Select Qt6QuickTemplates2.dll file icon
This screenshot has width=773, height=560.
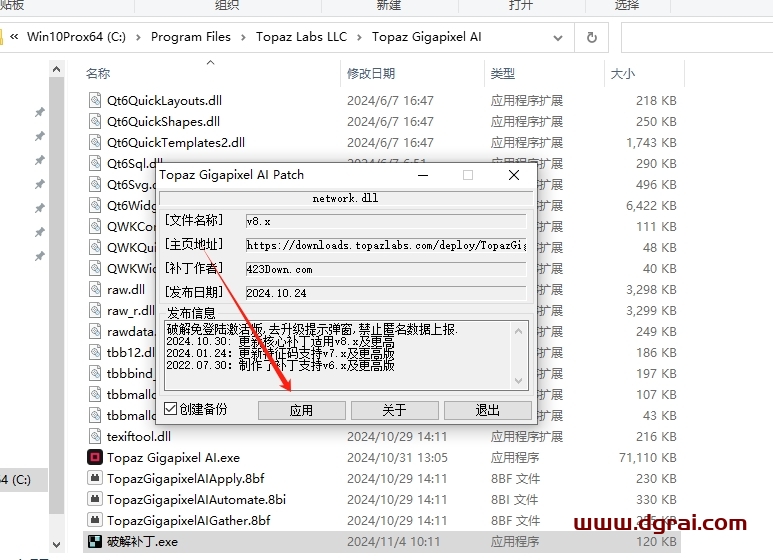[95, 142]
